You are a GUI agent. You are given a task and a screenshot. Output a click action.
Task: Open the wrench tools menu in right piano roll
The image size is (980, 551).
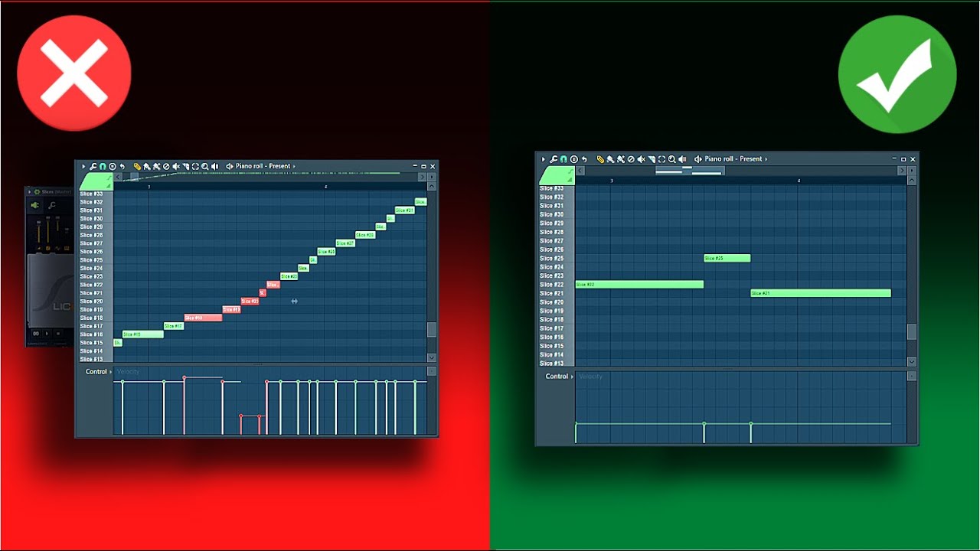554,159
